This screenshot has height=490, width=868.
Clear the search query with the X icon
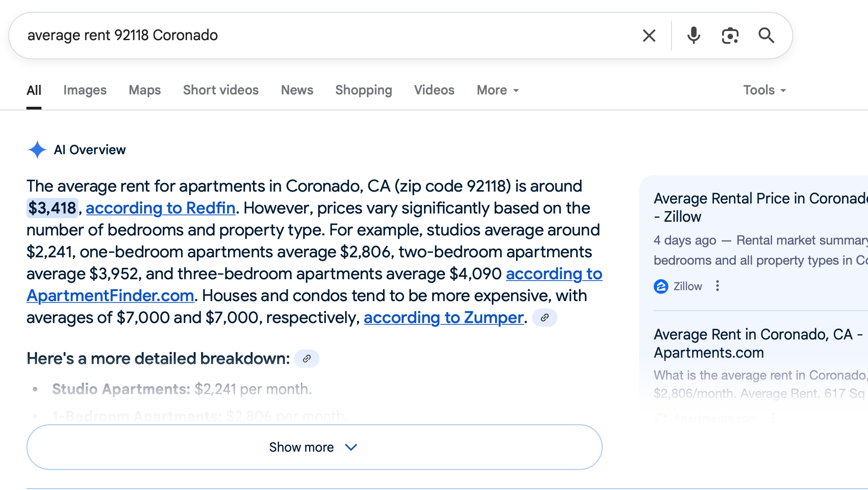[x=649, y=36]
